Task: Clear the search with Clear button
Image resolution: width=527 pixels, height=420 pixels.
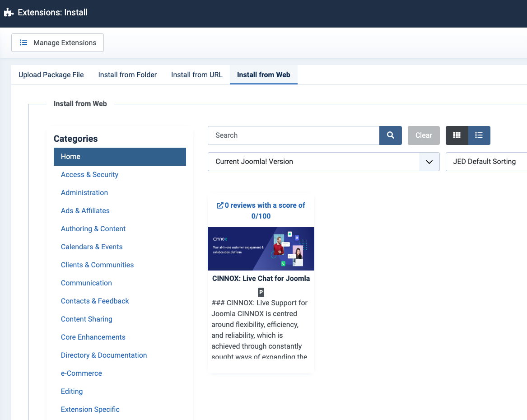Action: (424, 135)
